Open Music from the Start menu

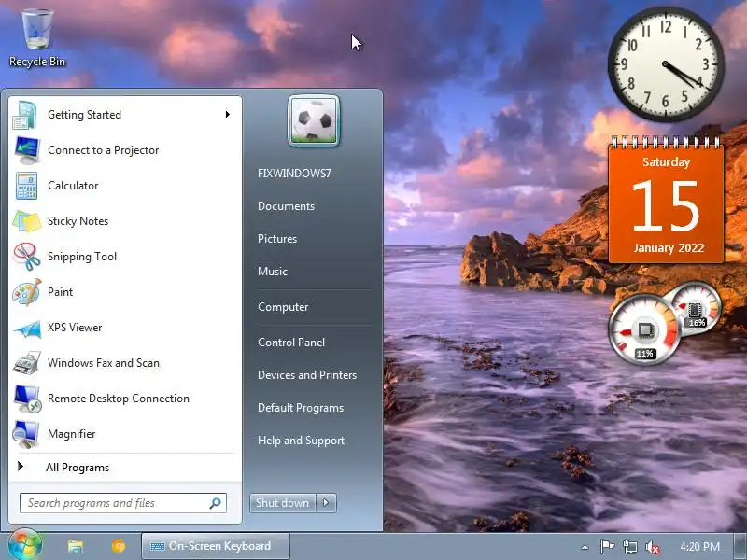pos(273,272)
